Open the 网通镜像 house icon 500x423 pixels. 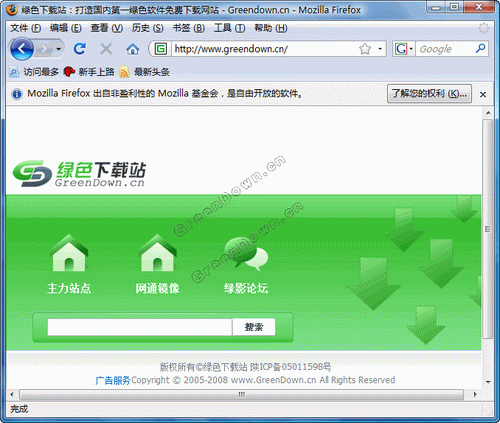click(x=157, y=253)
